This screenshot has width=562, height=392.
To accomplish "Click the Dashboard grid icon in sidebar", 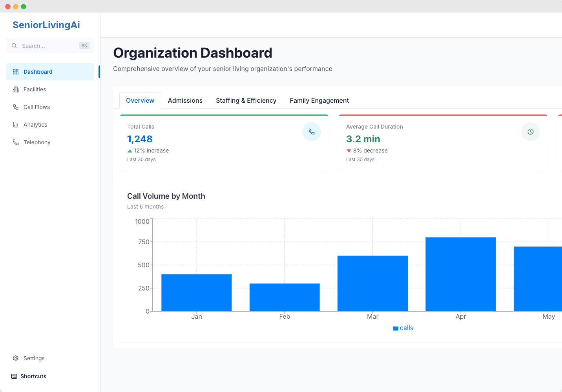I will (x=16, y=72).
